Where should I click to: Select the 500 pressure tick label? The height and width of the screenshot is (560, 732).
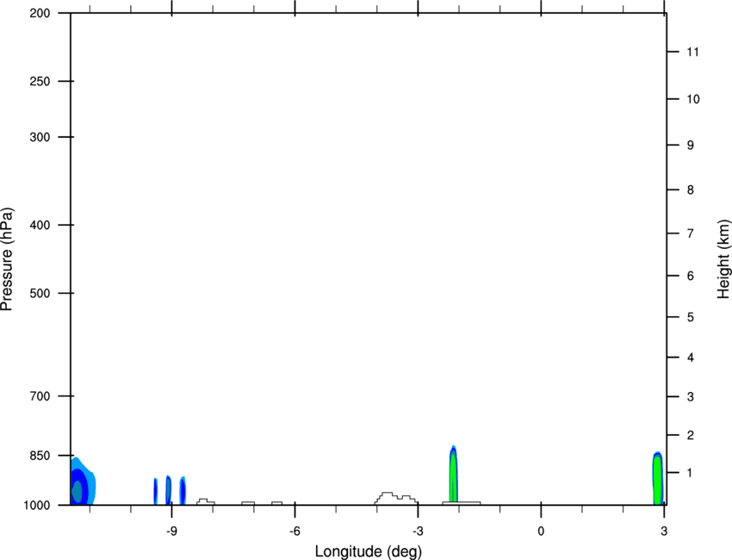tap(40, 293)
